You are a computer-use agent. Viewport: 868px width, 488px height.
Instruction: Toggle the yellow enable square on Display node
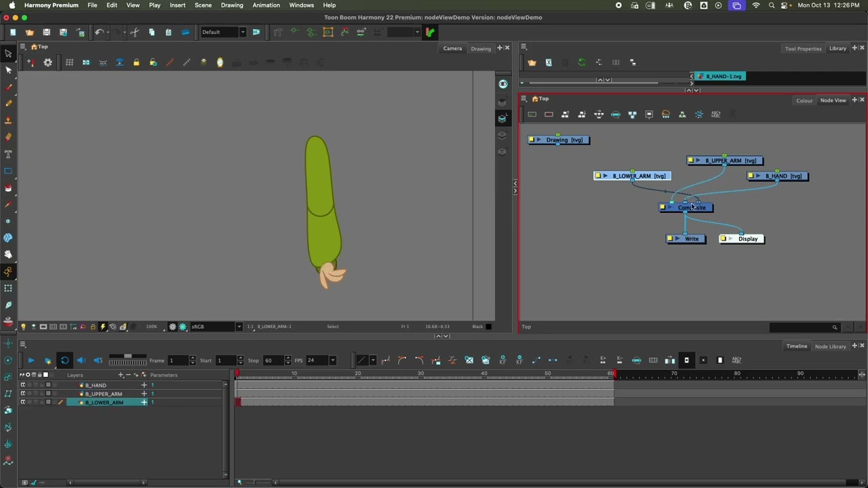(x=723, y=239)
